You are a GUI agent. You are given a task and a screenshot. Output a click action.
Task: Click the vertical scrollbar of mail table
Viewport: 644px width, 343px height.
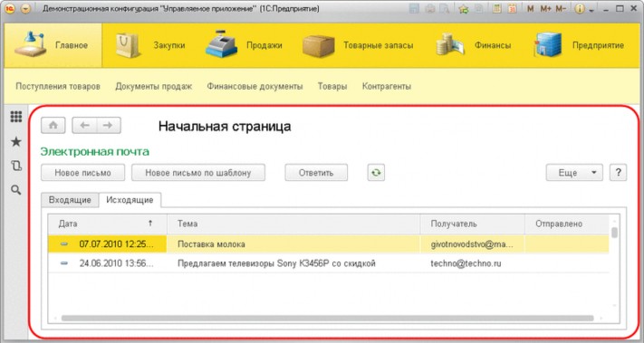tap(614, 233)
